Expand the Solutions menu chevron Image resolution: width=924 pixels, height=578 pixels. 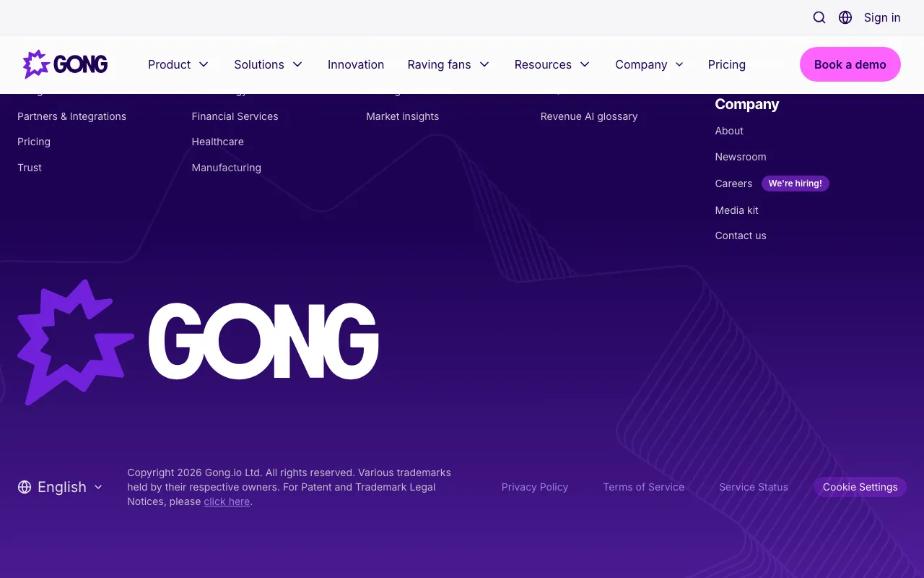coord(297,64)
